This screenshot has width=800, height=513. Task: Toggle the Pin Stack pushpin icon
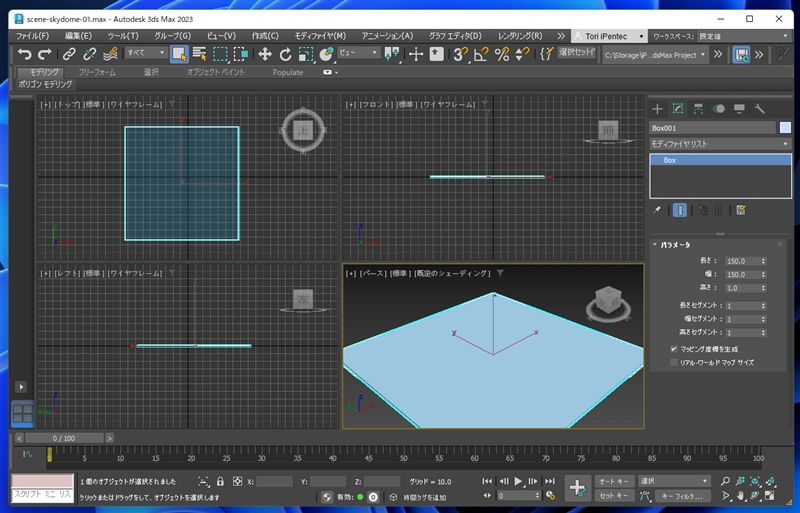(657, 210)
